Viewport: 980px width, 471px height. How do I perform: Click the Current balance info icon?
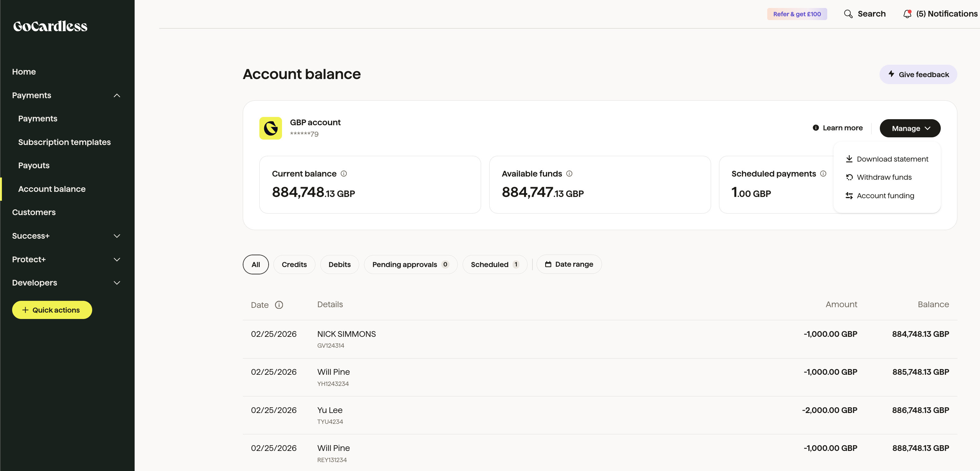tap(344, 174)
